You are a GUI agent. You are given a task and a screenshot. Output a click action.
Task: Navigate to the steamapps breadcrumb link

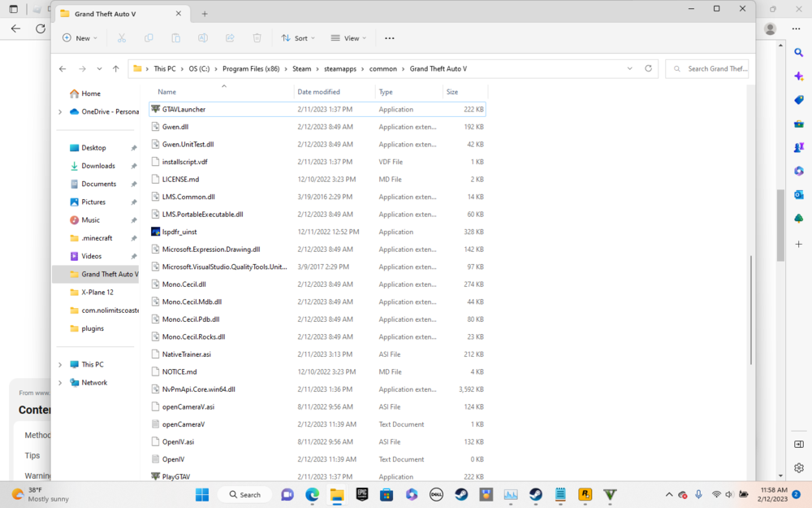tap(341, 68)
